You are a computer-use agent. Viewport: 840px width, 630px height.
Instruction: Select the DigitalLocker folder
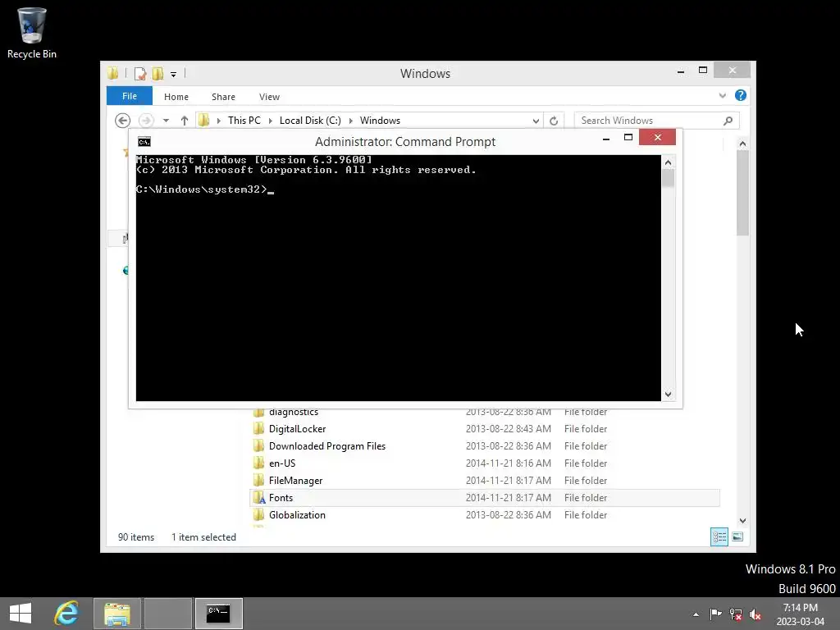(x=485, y=428)
